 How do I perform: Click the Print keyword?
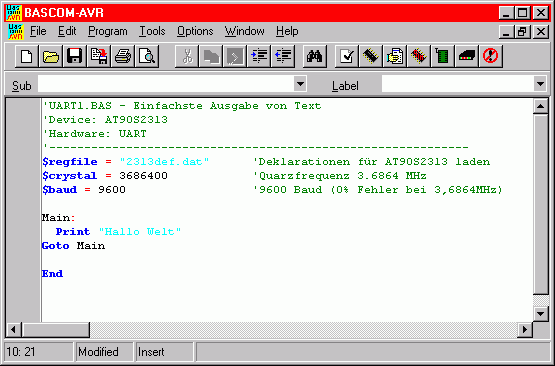73,232
